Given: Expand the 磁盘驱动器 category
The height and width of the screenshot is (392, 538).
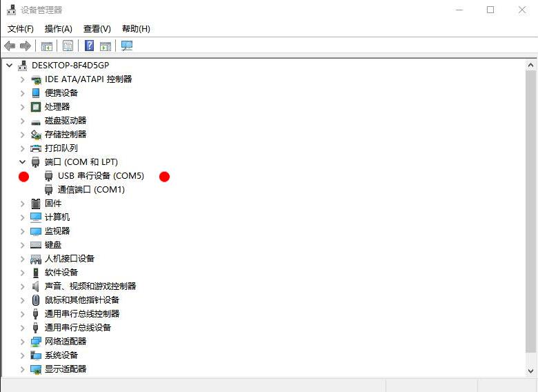Looking at the screenshot, I should click(23, 121).
